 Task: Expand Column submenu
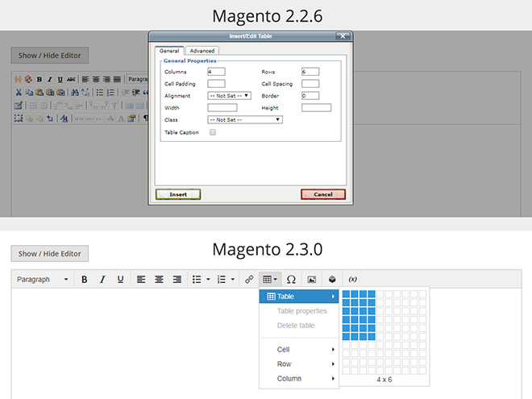coord(299,379)
